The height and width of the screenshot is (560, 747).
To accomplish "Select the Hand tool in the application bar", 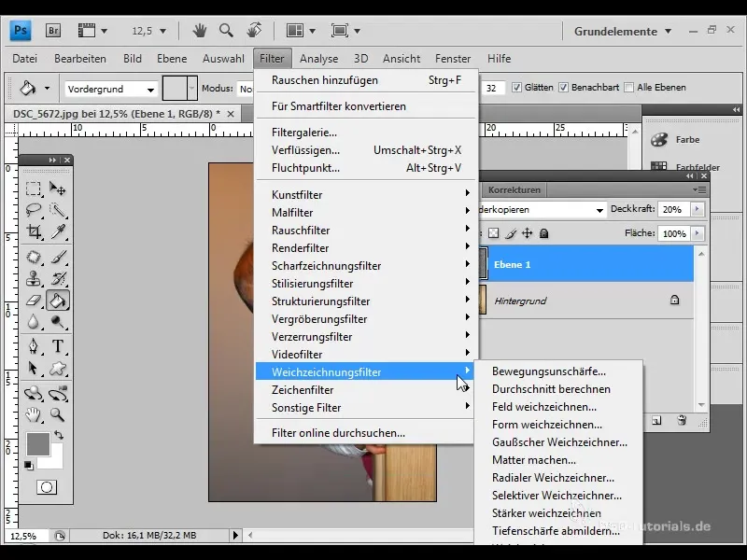I will (200, 31).
